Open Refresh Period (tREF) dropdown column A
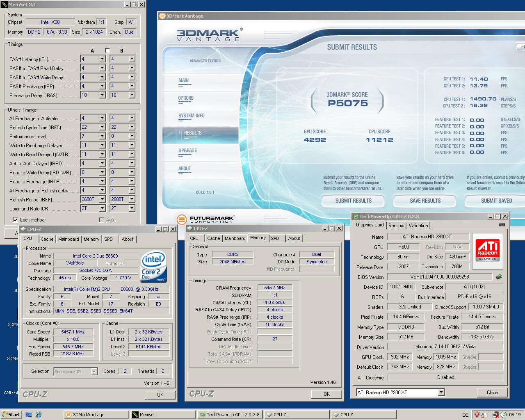This screenshot has height=420, width=525. coord(103,199)
